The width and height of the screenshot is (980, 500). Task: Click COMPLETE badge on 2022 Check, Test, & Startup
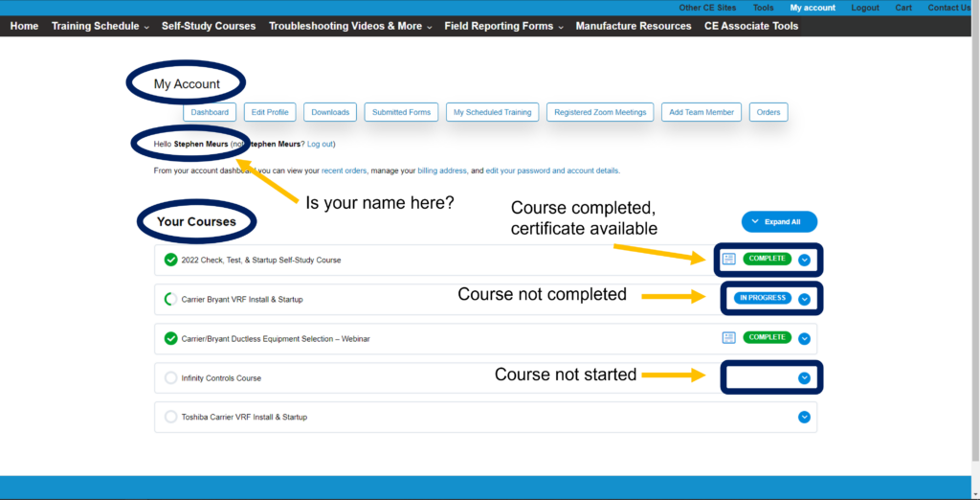767,259
